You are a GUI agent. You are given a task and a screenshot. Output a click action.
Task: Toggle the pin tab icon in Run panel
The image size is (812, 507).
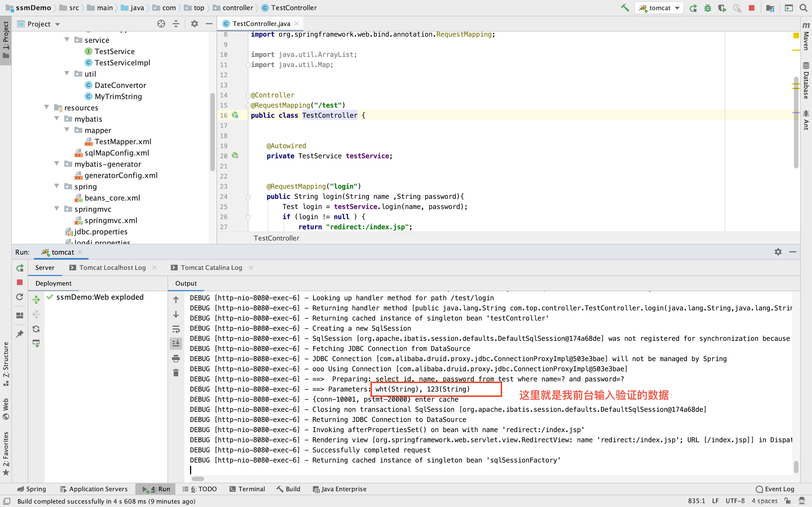tap(20, 334)
